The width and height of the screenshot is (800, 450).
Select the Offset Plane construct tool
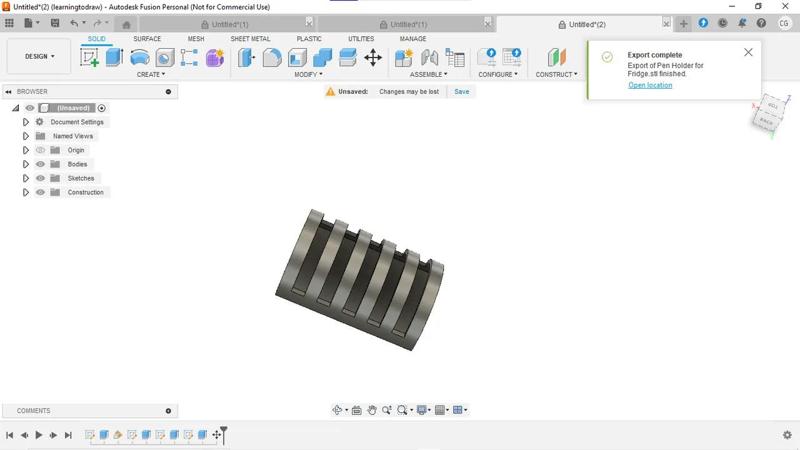click(557, 58)
